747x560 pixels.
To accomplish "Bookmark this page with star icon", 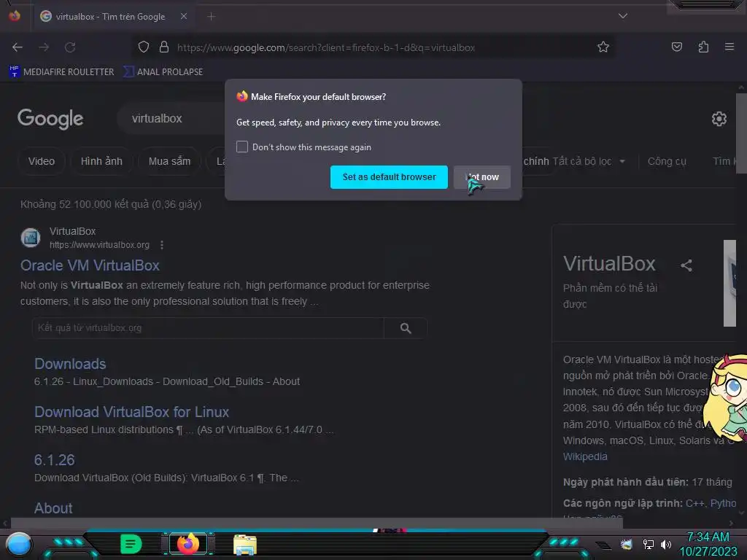I will (x=603, y=47).
